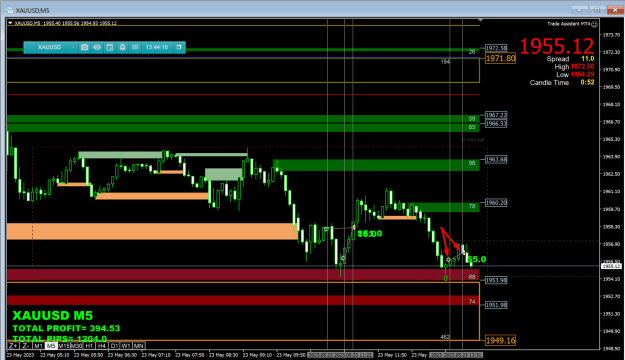This screenshot has width=625, height=360.
Task: Minimize the XAUUSD,M5 chart window
Action: [579, 10]
